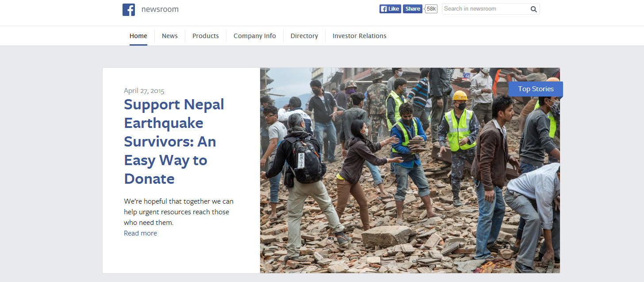The image size is (644, 282).
Task: Open the Directory section
Action: click(304, 36)
